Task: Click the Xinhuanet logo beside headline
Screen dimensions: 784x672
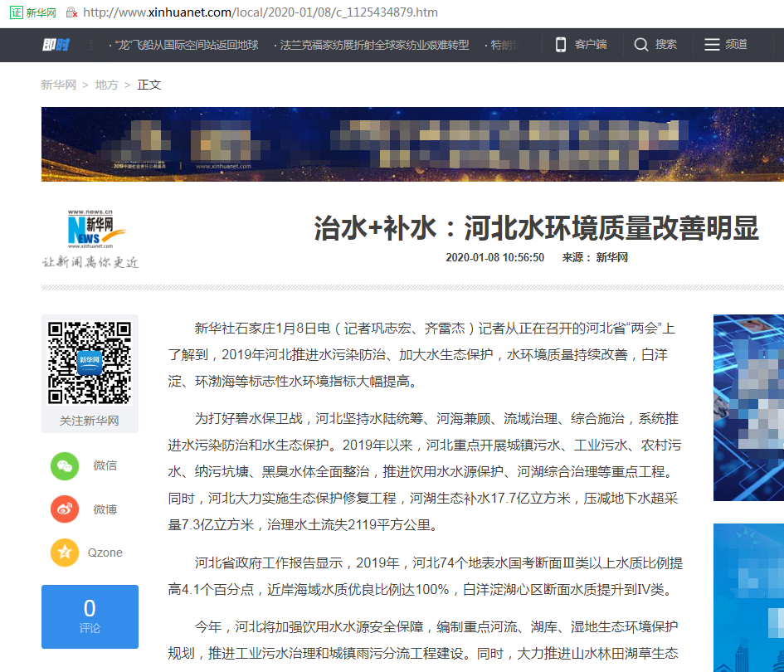Action: pos(90,237)
